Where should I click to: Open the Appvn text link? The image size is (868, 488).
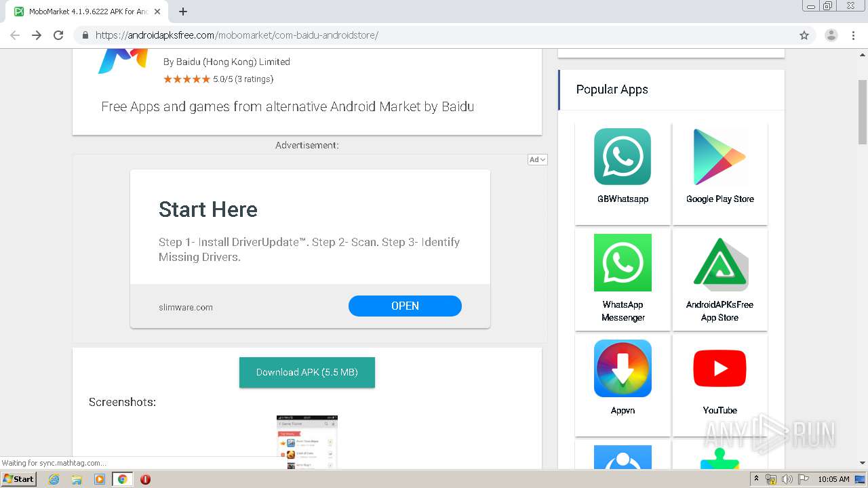623,410
